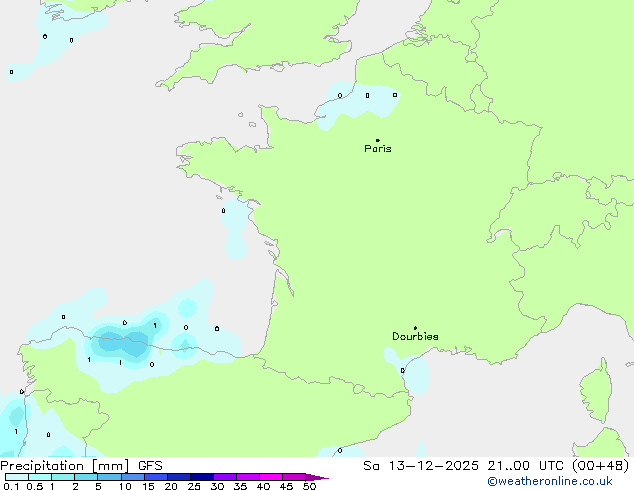634x490 pixels.
Task: Click the legend value label 0.1
Action: pyautogui.click(x=11, y=486)
